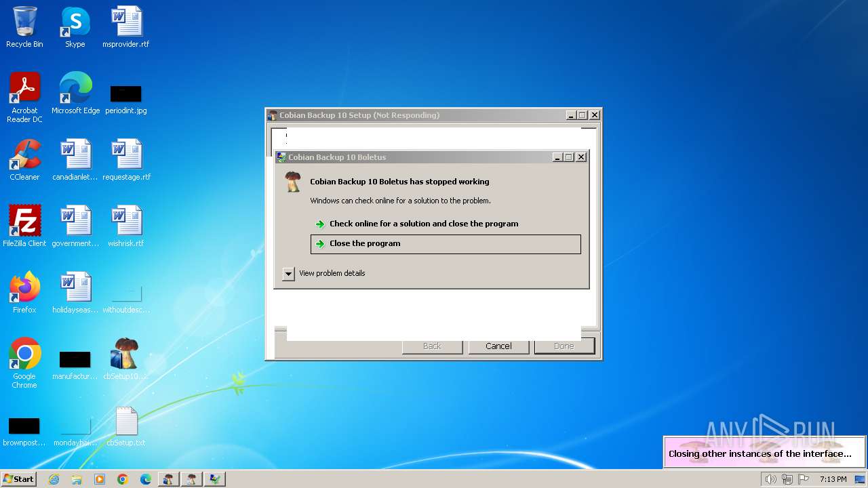Click the mushroom icon in error dialog
This screenshot has height=488, width=868.
click(x=292, y=182)
